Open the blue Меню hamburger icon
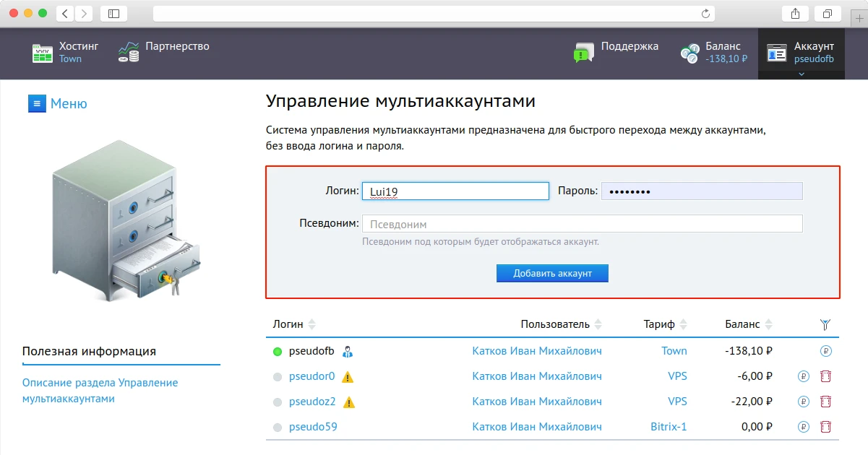This screenshot has width=868, height=455. point(37,103)
